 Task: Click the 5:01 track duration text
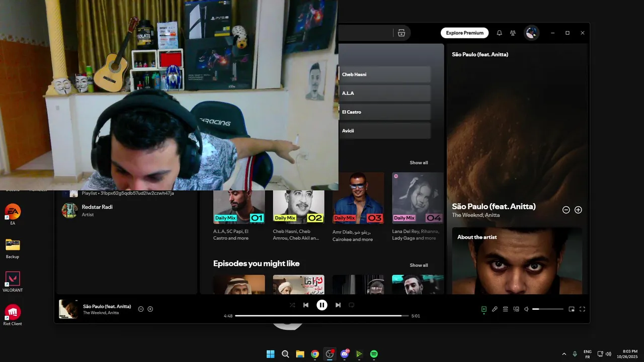[x=416, y=316]
